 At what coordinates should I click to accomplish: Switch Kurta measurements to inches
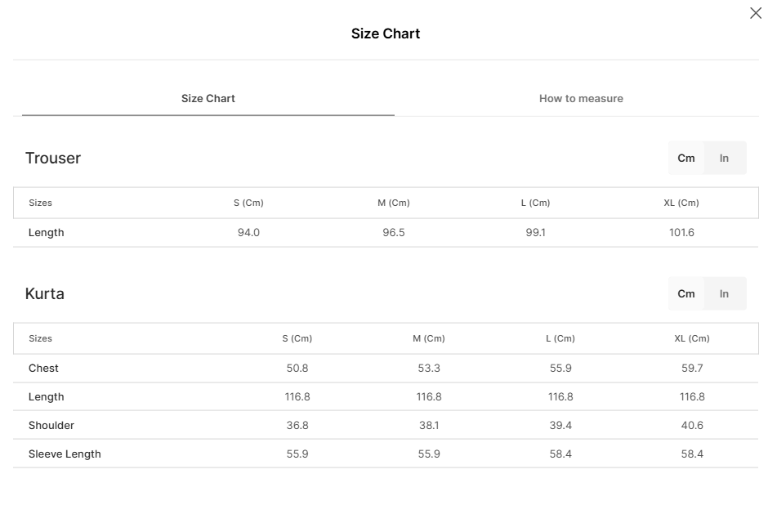point(724,293)
